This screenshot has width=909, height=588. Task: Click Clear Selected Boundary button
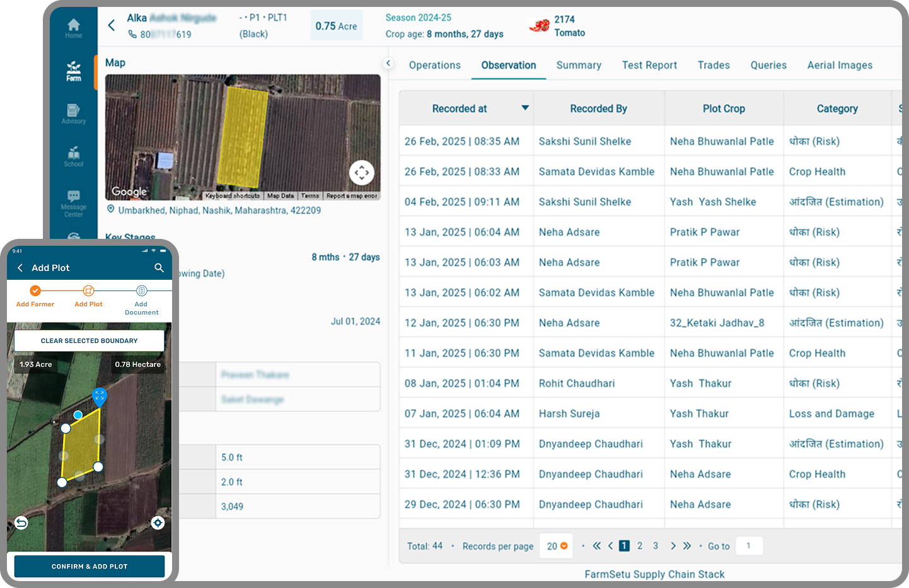click(x=89, y=341)
